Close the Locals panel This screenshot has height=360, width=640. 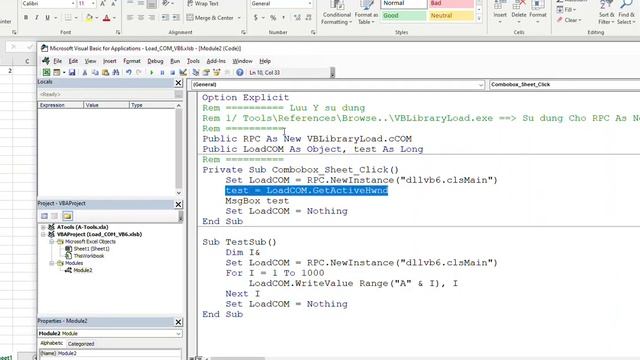click(178, 83)
